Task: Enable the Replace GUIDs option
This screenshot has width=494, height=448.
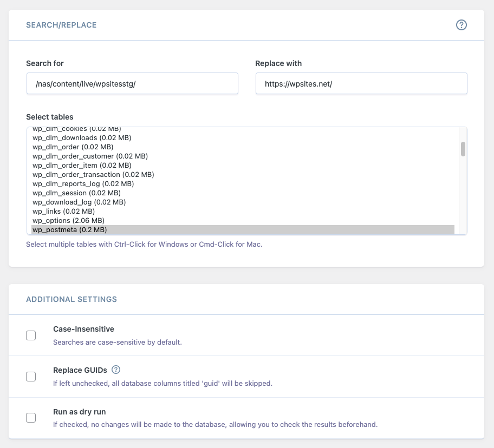Action: [31, 376]
